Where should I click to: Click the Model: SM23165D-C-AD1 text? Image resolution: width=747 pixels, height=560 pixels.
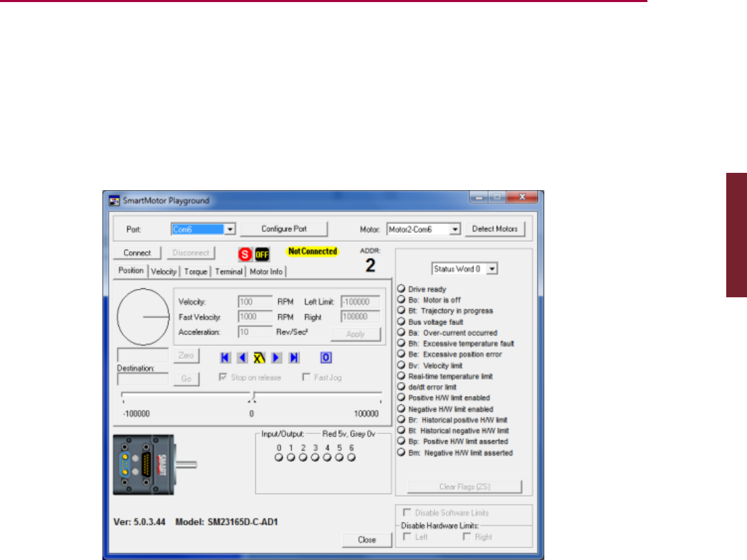click(227, 522)
